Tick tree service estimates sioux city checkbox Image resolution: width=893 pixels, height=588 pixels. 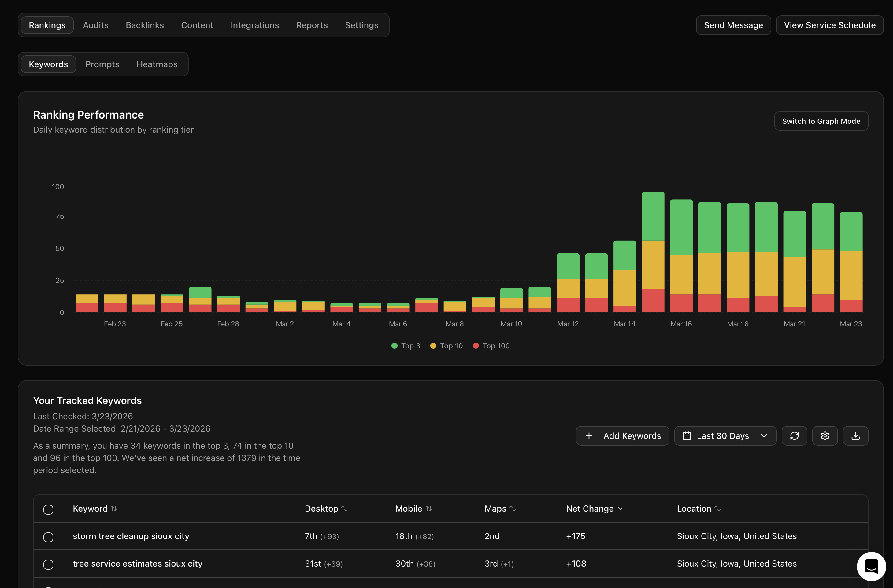(48, 564)
